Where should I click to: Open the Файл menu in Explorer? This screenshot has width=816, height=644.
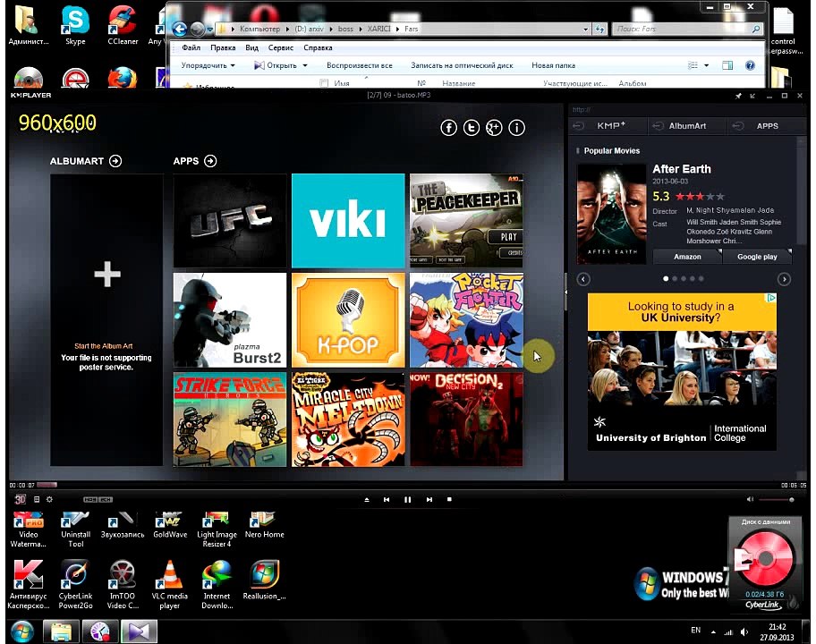[x=191, y=48]
